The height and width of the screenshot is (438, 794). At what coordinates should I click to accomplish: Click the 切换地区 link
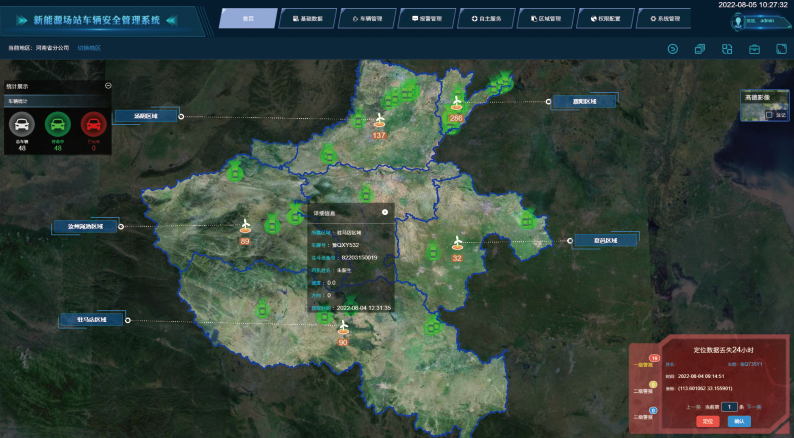click(x=90, y=47)
